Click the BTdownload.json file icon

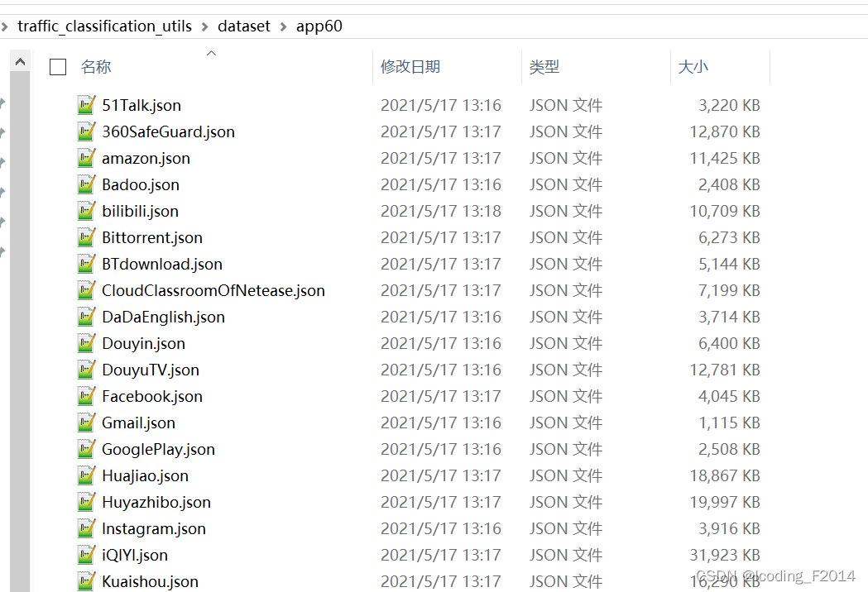86,264
